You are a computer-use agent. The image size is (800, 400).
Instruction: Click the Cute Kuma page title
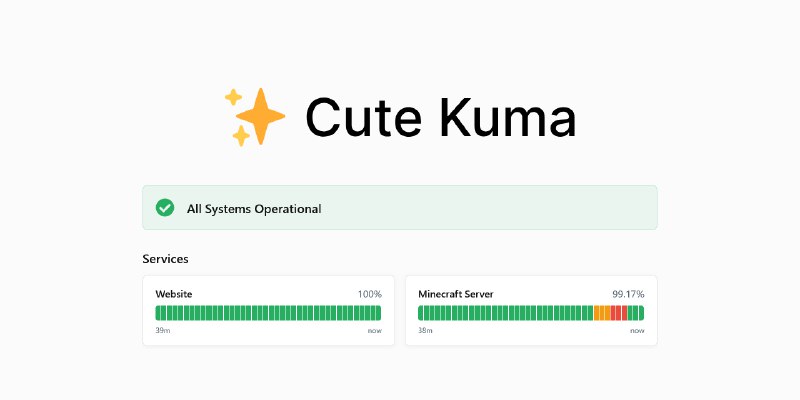point(440,118)
